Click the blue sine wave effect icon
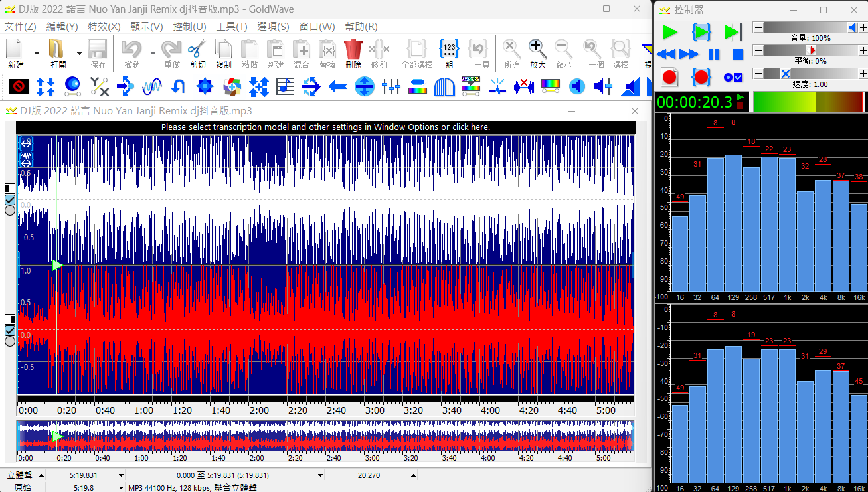 tap(152, 86)
